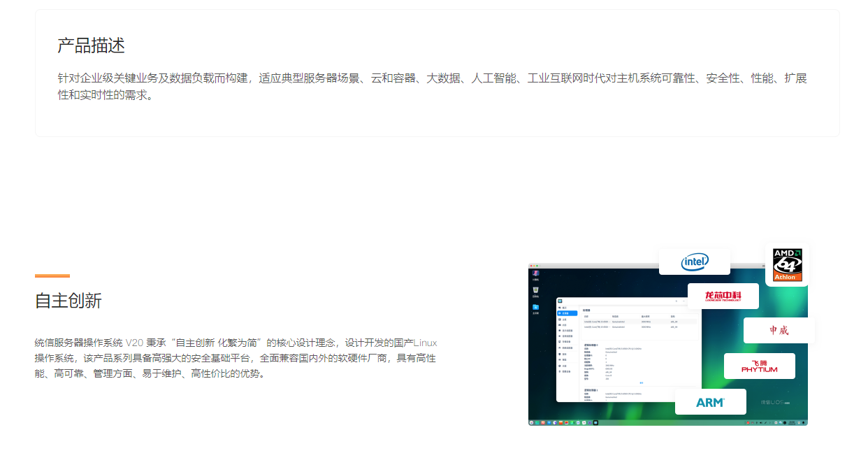Image resolution: width=868 pixels, height=458 pixels.
Task: Open the home folder desktop icon
Action: [x=535, y=308]
